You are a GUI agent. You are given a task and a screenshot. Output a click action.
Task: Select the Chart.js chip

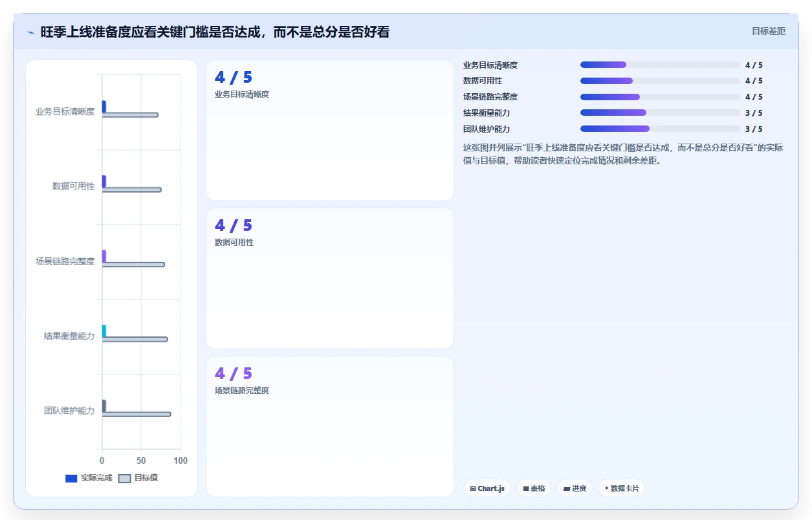(488, 488)
